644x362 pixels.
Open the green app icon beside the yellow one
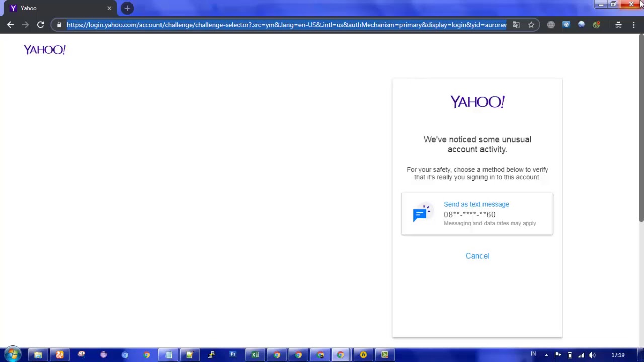point(385,355)
